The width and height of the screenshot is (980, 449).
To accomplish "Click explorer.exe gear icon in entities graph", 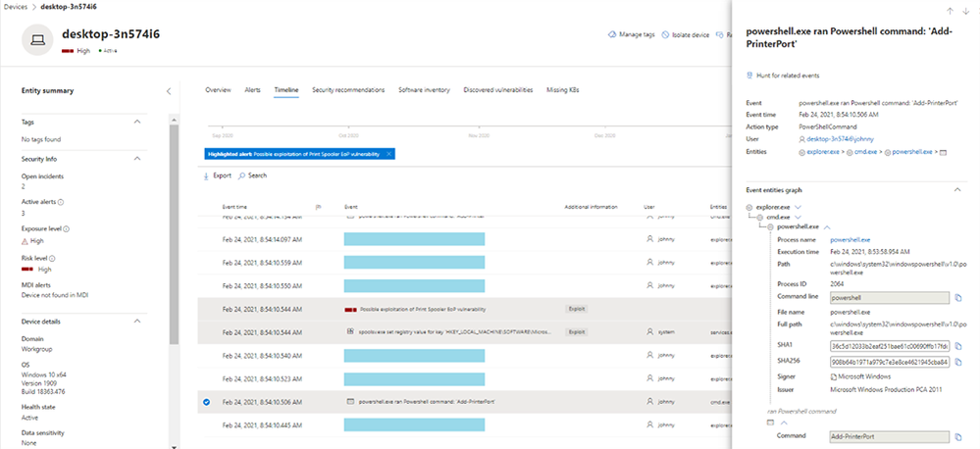I will click(750, 207).
